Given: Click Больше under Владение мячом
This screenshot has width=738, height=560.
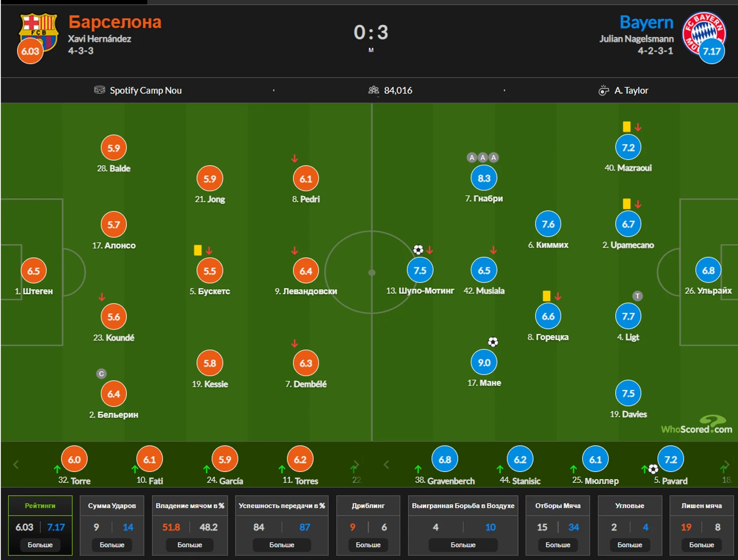Looking at the screenshot, I should (x=190, y=545).
